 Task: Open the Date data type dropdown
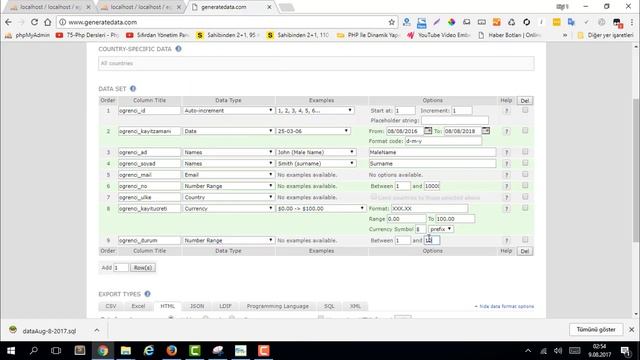(x=228, y=131)
